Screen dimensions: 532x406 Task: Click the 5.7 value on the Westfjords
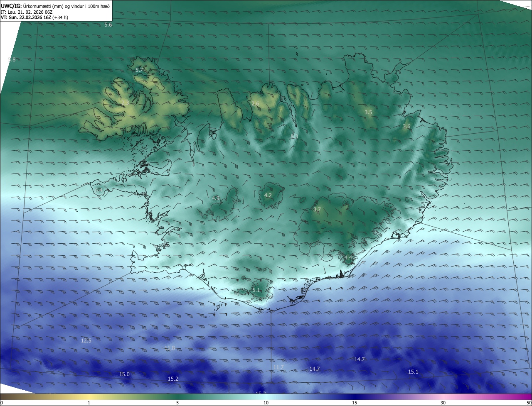click(139, 70)
